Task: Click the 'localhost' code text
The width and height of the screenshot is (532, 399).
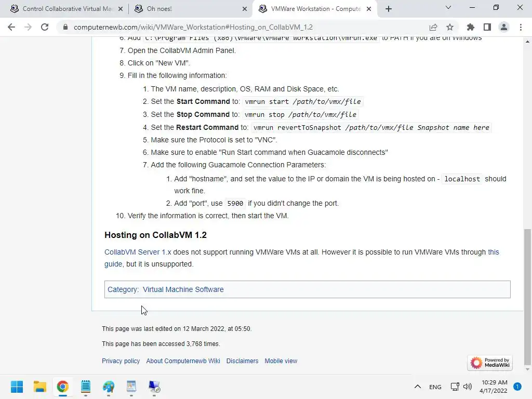Action: click(x=462, y=179)
